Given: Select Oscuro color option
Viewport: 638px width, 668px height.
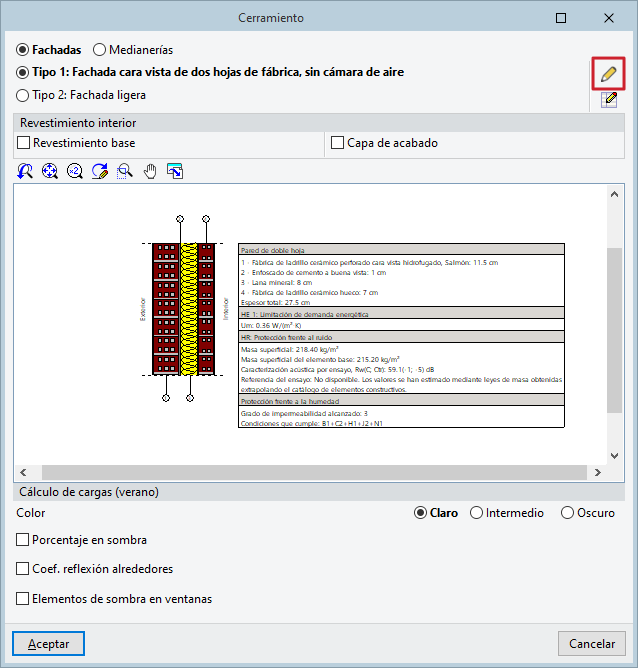Looking at the screenshot, I should [x=588, y=513].
